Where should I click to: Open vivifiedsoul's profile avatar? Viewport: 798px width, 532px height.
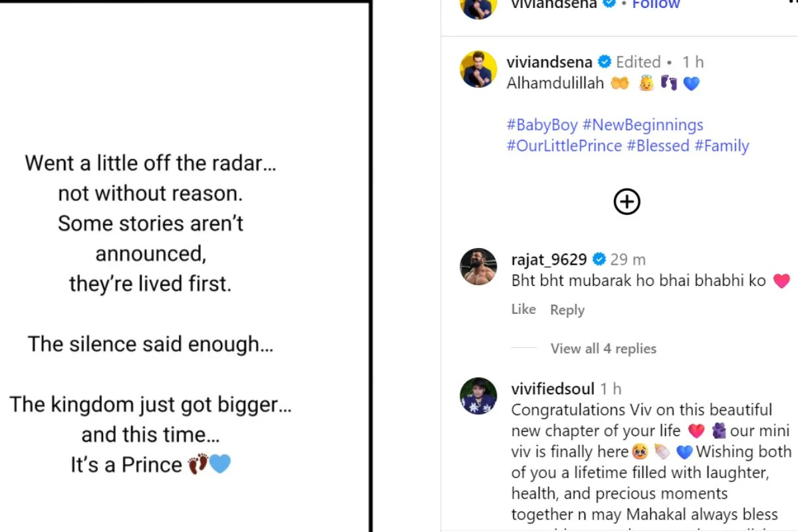point(478,396)
